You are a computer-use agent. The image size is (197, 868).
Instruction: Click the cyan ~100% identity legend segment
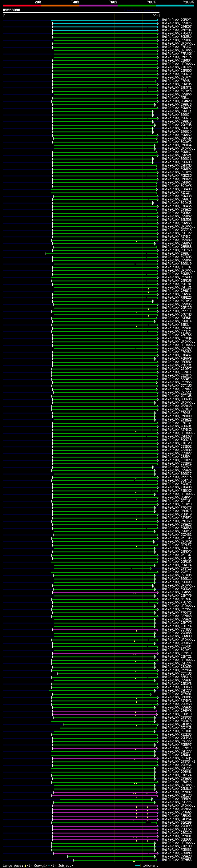coord(175,6)
